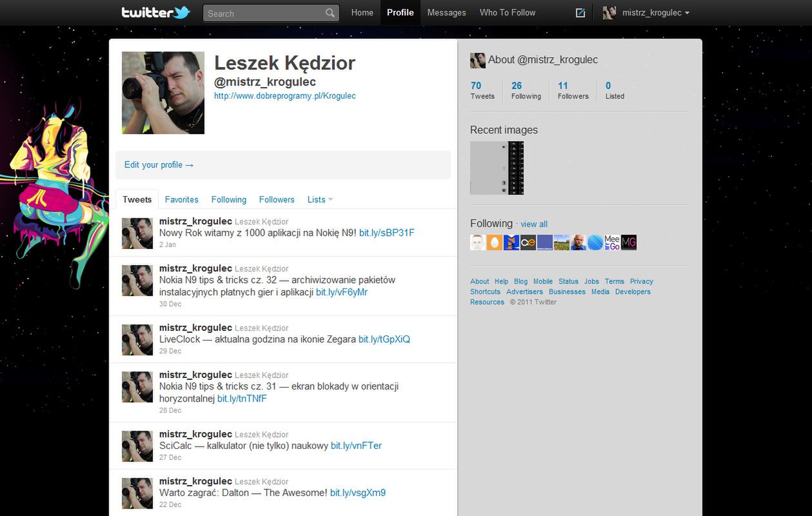Open the Mobile footer link
The image size is (812, 516).
click(x=543, y=281)
